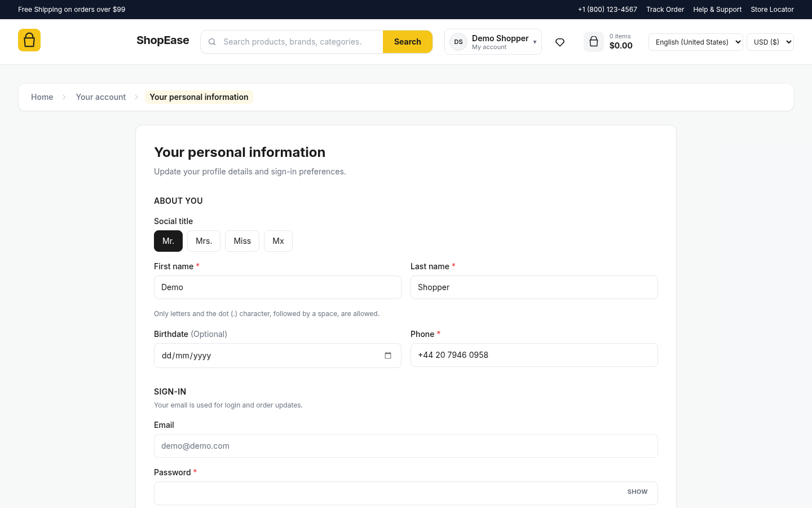Click the Your personal information heading
The image size is (812, 508).
coord(240,152)
